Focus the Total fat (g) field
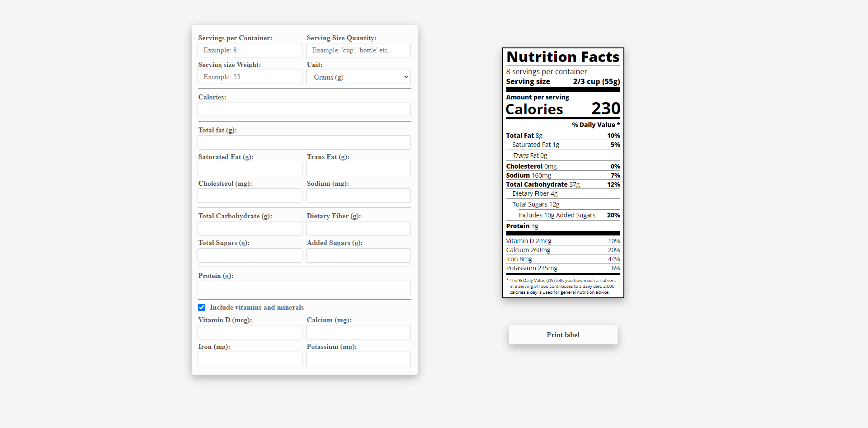This screenshot has width=868, height=428. (304, 142)
